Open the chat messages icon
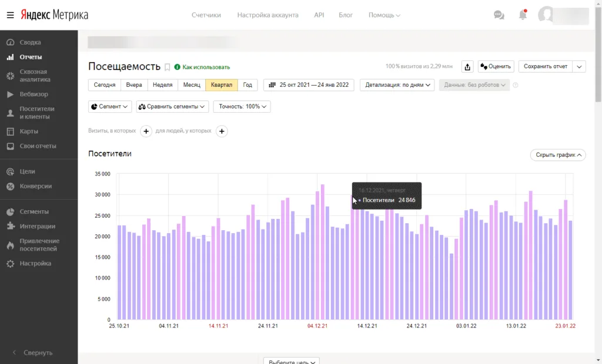The width and height of the screenshot is (602, 364). click(499, 15)
